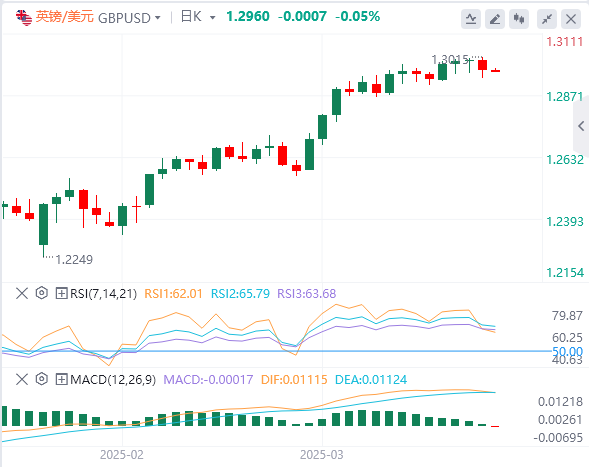The image size is (589, 467).
Task: Click the 1.3111 axis price
Action: 565,42
